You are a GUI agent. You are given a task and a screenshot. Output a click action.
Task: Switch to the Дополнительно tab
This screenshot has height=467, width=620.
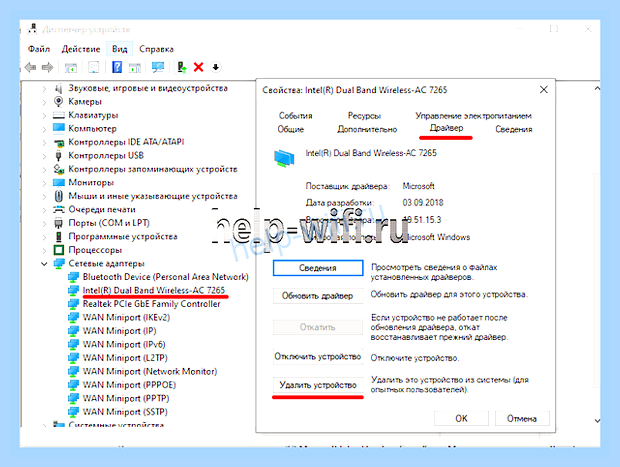coord(367,129)
